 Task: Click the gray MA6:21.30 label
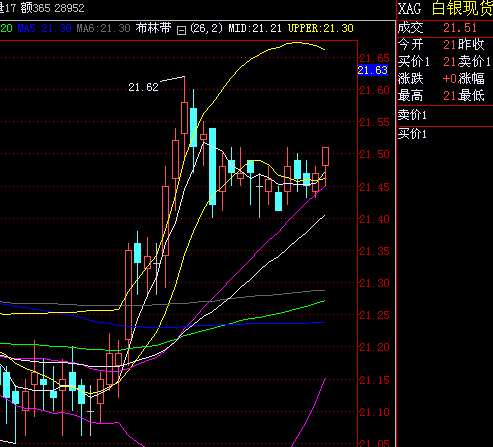(x=103, y=28)
